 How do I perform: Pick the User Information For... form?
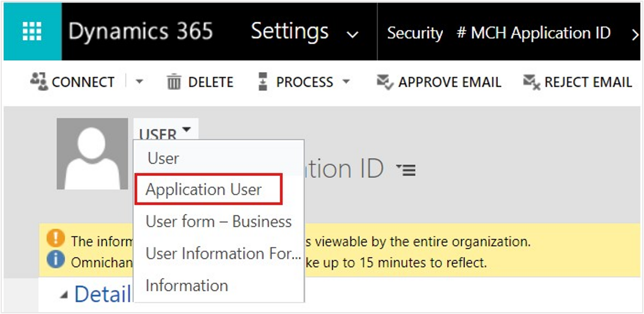(x=223, y=253)
